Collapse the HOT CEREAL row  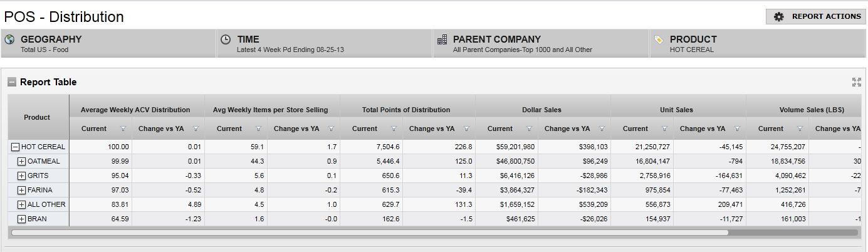16,147
